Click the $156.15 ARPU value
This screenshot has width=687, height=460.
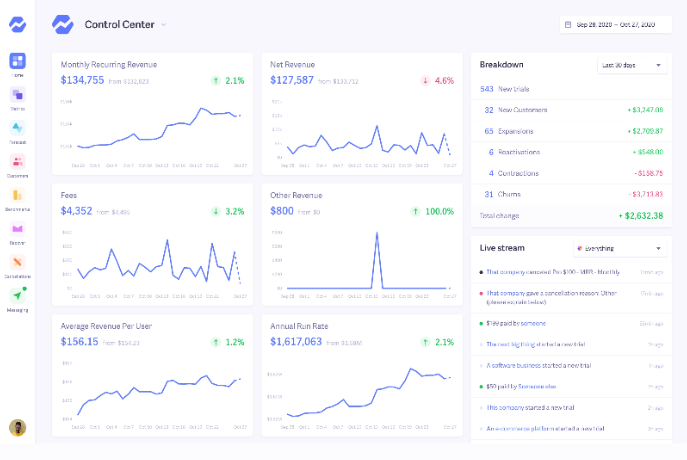[x=79, y=342]
